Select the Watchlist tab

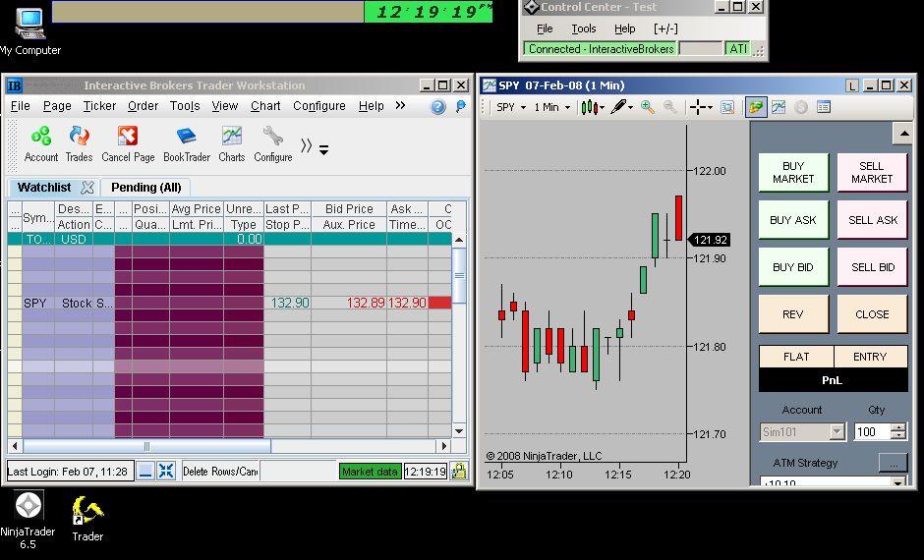tap(44, 188)
